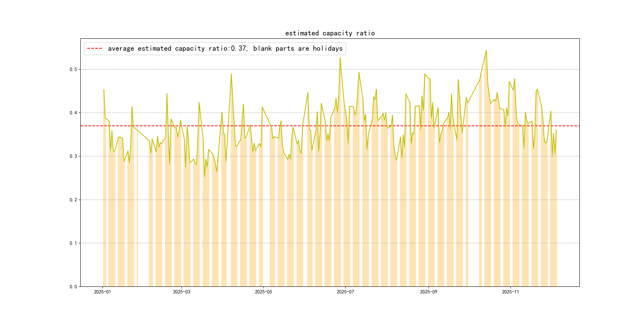Click the 0.4 y-axis tick label
Image resolution: width=644 pixels, height=322 pixels.
pos(73,113)
